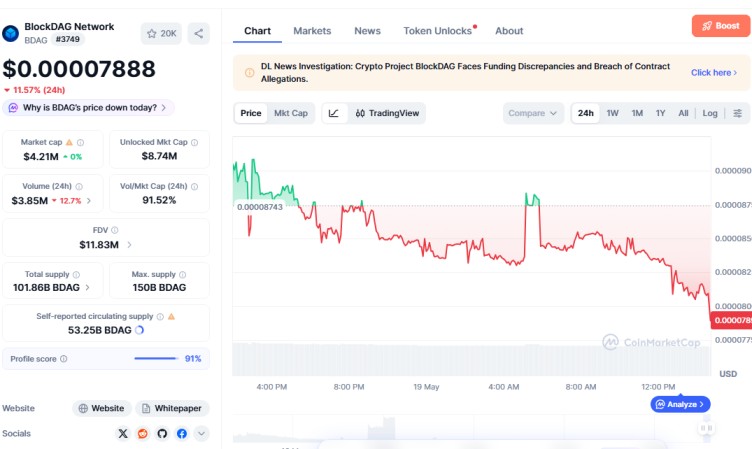Select the line chart icon
The image size is (752, 449).
click(334, 113)
